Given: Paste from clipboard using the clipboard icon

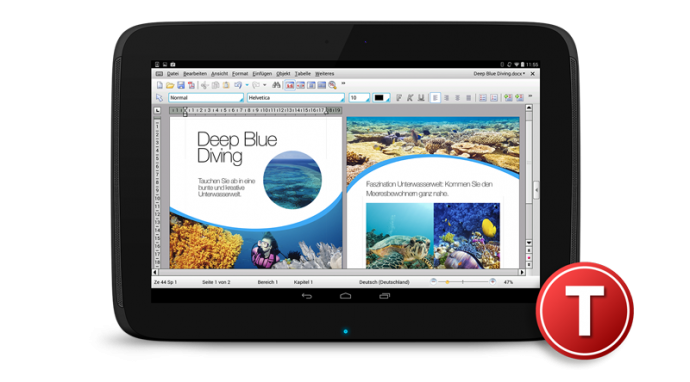Looking at the screenshot, I should point(226,85).
